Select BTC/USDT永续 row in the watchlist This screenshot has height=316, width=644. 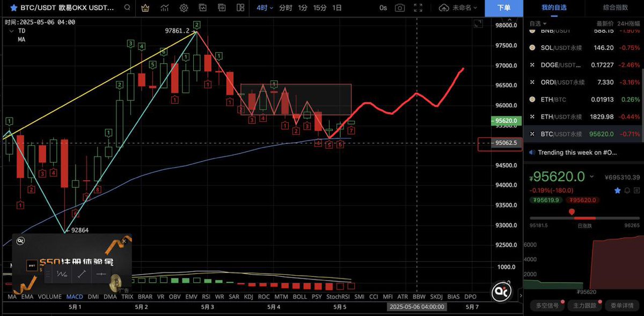point(584,134)
